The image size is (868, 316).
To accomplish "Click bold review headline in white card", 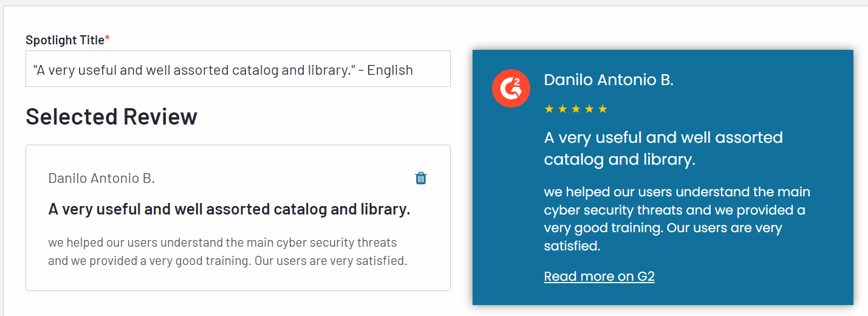I will coord(229,209).
